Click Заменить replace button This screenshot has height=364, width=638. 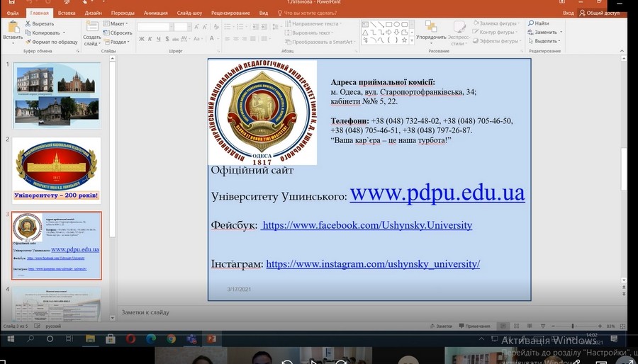click(544, 32)
